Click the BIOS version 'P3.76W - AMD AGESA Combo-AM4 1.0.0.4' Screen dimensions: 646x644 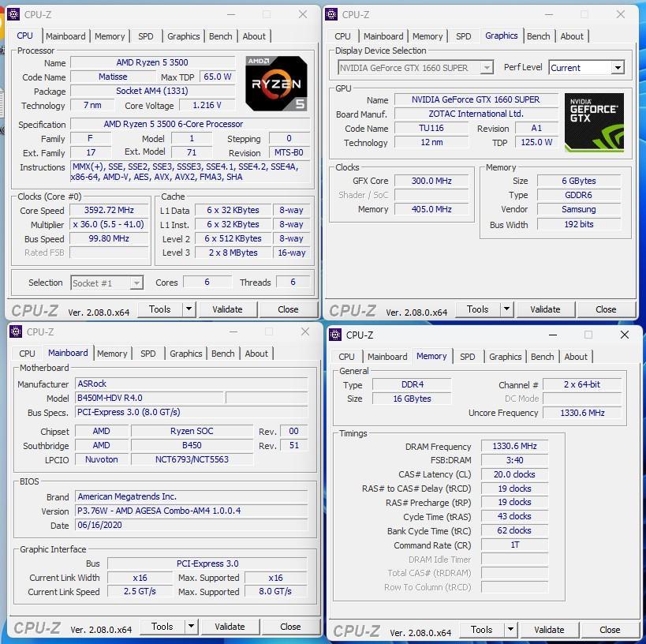192,511
